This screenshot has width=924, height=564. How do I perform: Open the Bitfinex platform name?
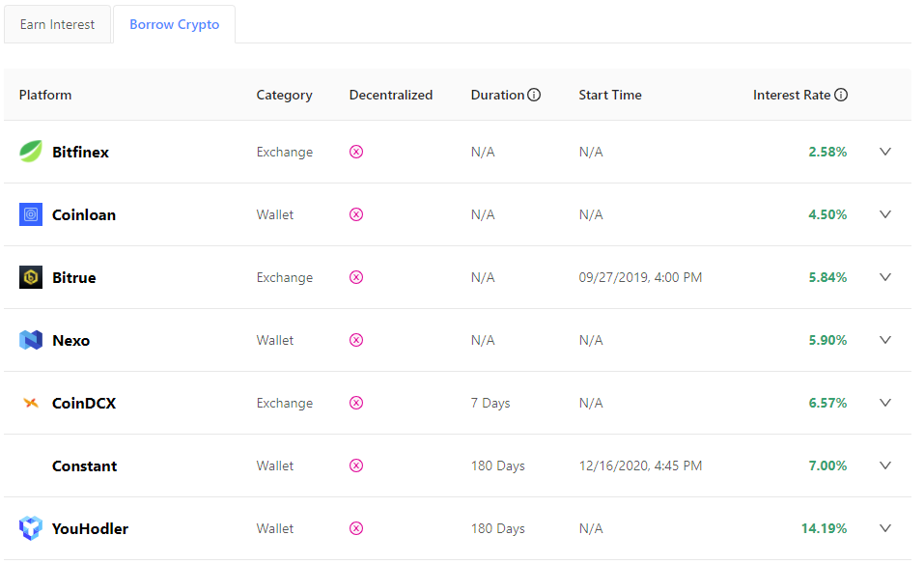[x=80, y=152]
